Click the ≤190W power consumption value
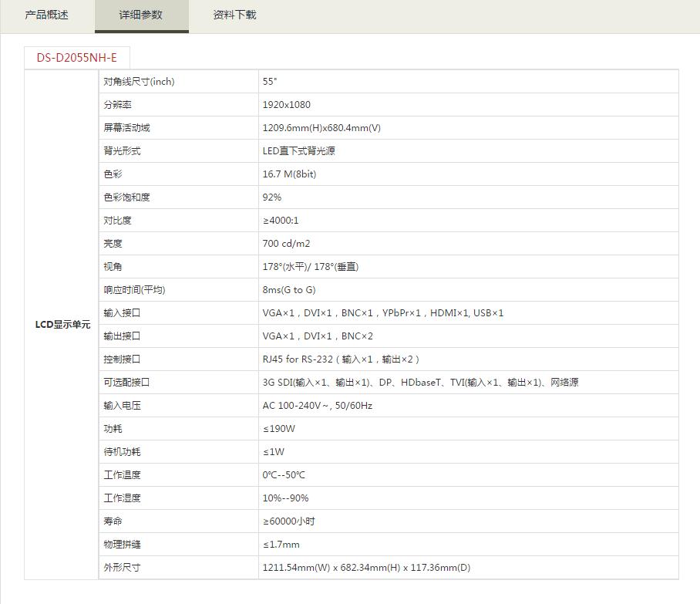This screenshot has height=604, width=700. click(279, 429)
